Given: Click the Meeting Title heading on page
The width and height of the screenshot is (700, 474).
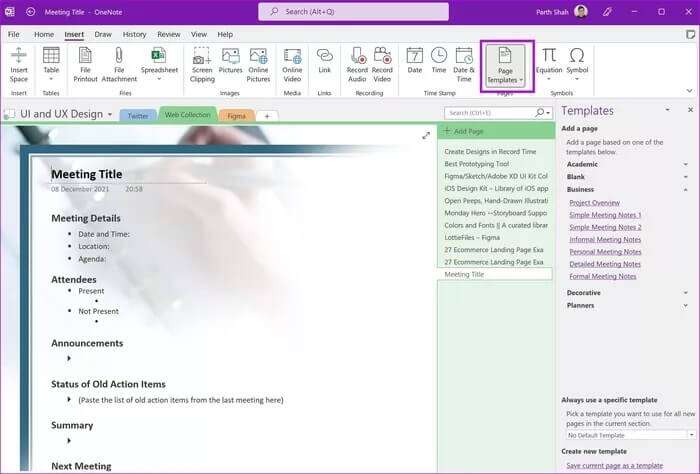Looking at the screenshot, I should 87,174.
